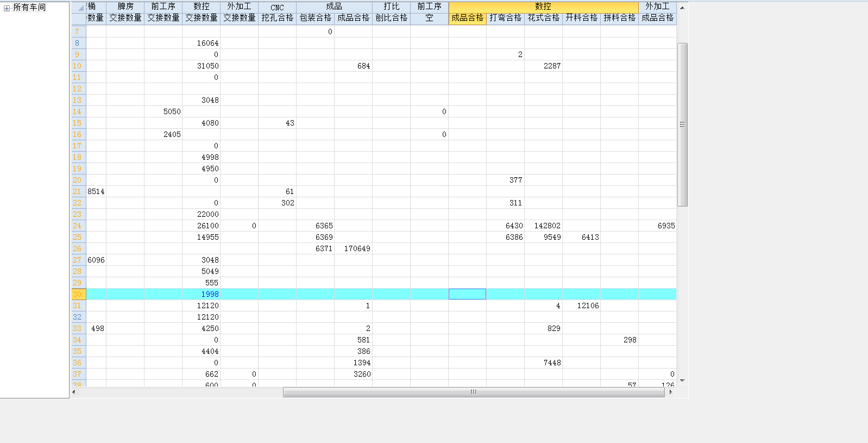This screenshot has height=443, width=868.
Task: Click cell with value 4950
Action: point(201,169)
